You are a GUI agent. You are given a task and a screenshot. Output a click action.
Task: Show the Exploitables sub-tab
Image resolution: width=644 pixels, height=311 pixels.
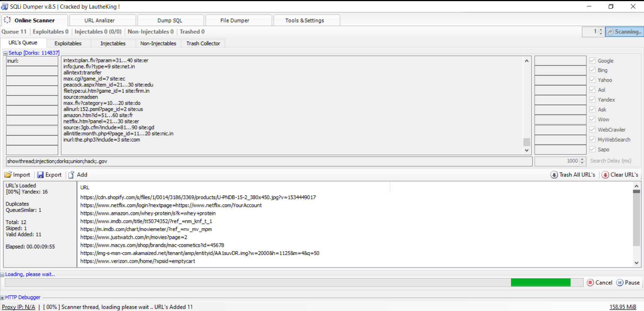click(x=68, y=44)
